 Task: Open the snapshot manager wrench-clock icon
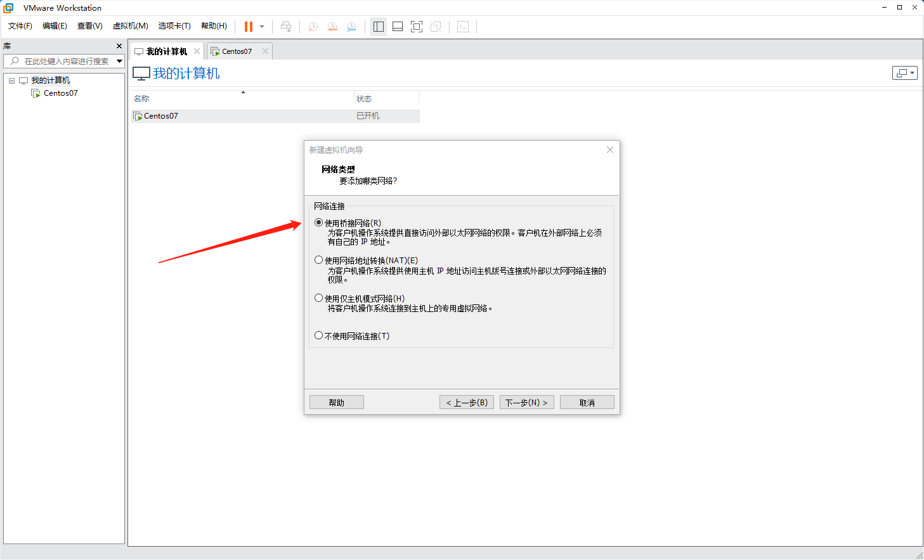tap(351, 27)
